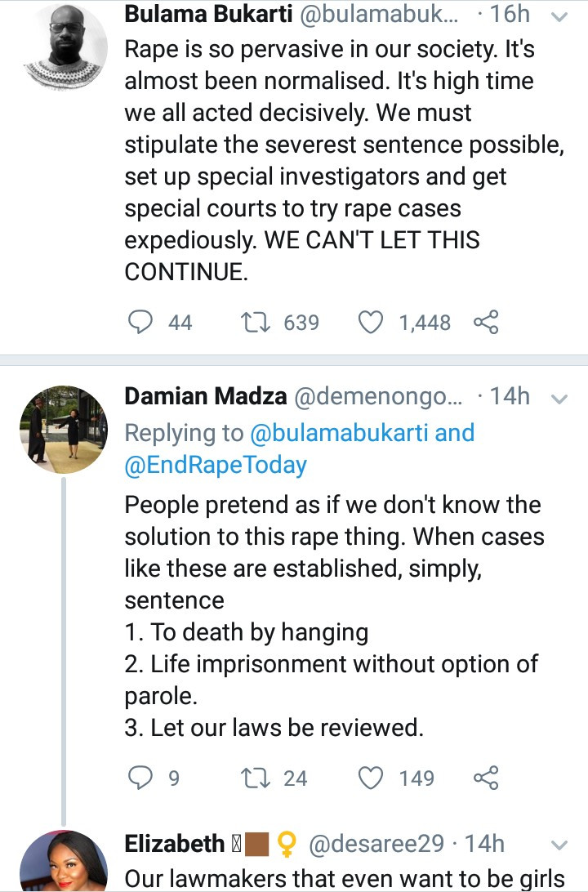Share Bulama Bukarti's tweet
Image resolution: width=588 pixels, height=892 pixels.
click(x=485, y=323)
